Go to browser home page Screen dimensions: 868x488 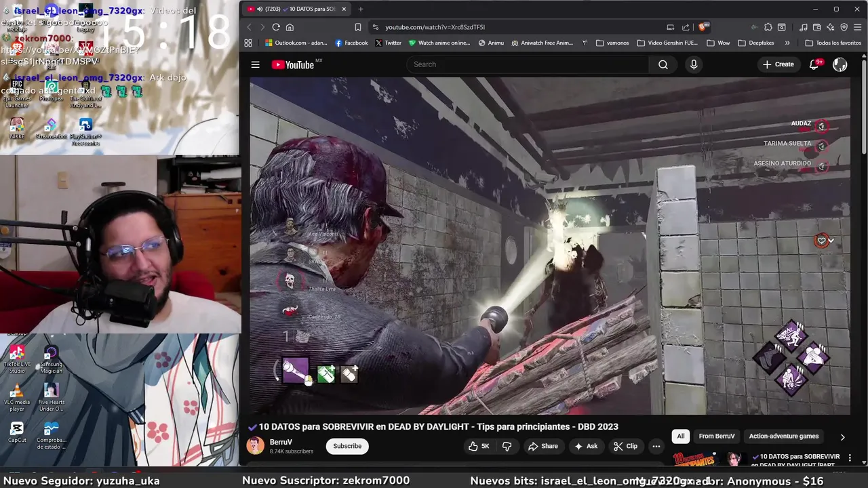pyautogui.click(x=290, y=27)
